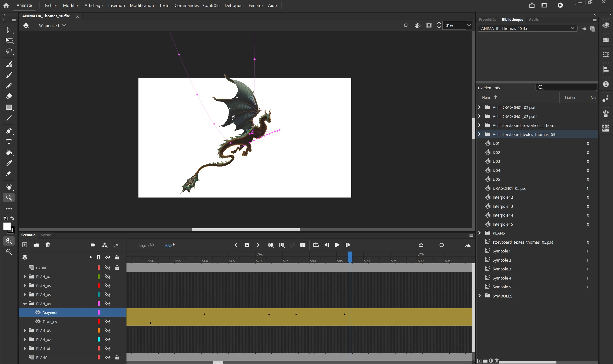Image resolution: width=613 pixels, height=364 pixels.
Task: Toggle onion skin in timeline
Action: point(270,245)
